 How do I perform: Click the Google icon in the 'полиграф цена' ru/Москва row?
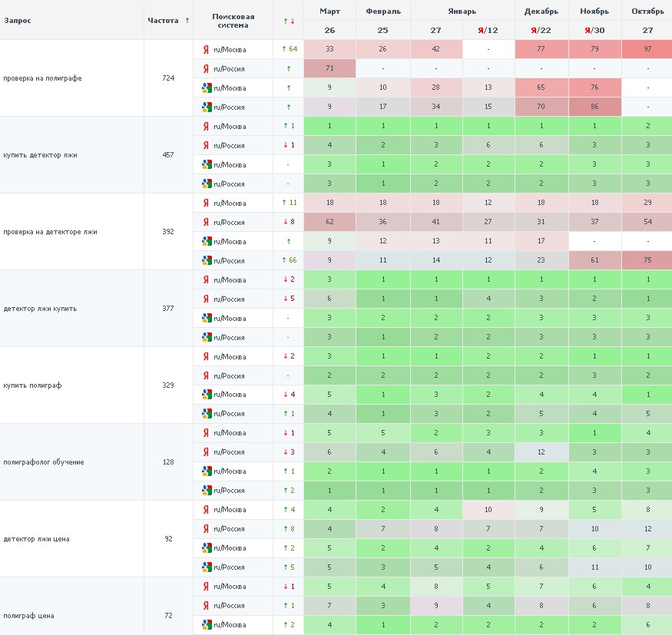coord(207,625)
